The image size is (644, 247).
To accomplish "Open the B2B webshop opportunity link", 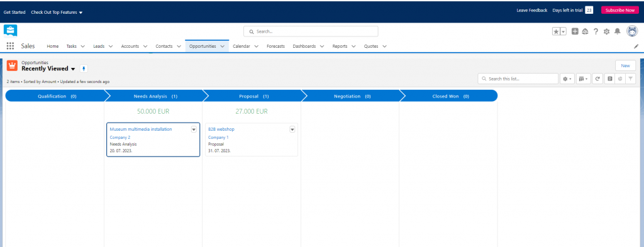I will 221,129.
